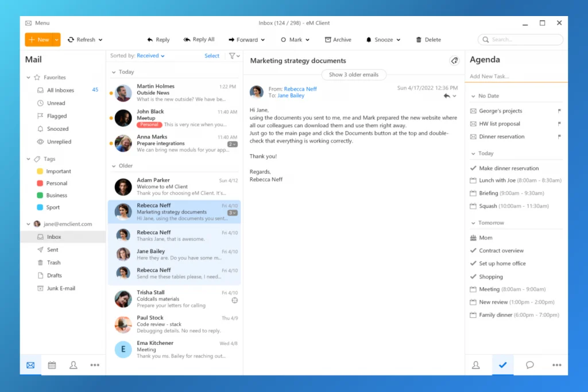Open the Unread folder
Image resolution: width=588 pixels, height=392 pixels.
(x=56, y=103)
